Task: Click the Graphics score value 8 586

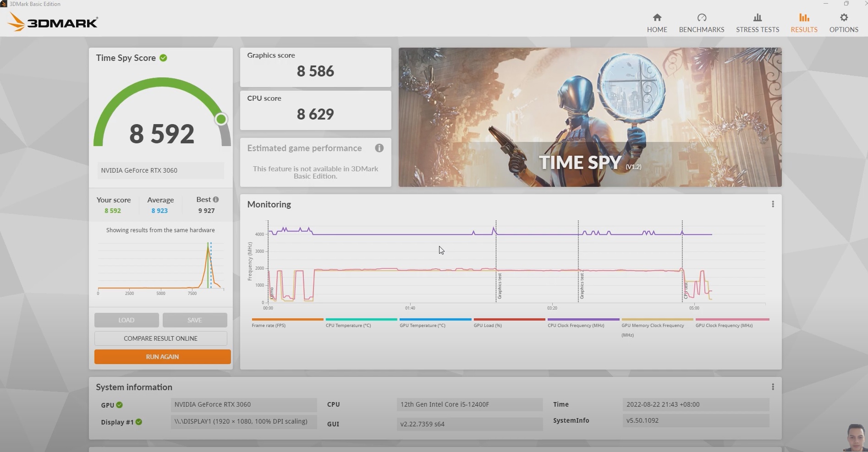Action: [315, 71]
